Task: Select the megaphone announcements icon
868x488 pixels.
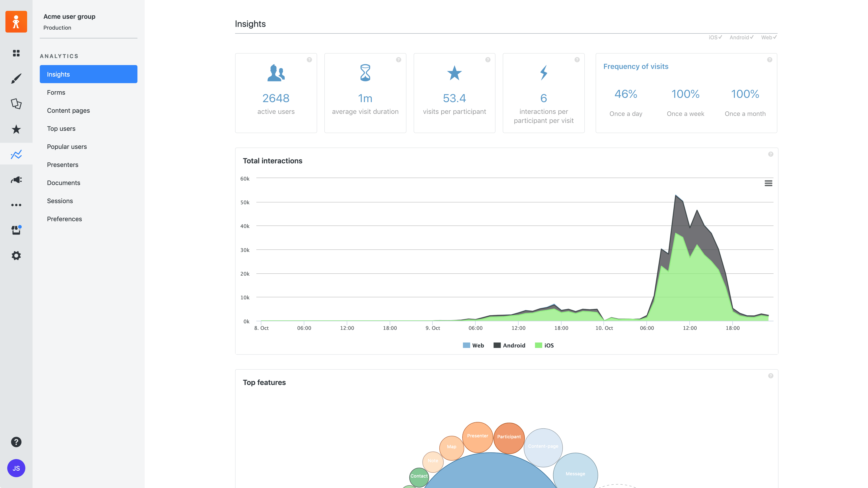Action: pyautogui.click(x=16, y=180)
